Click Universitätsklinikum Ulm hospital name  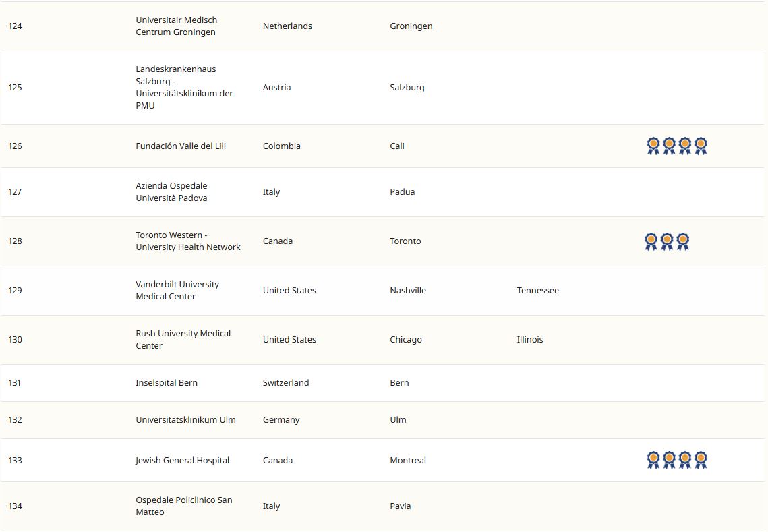[185, 420]
